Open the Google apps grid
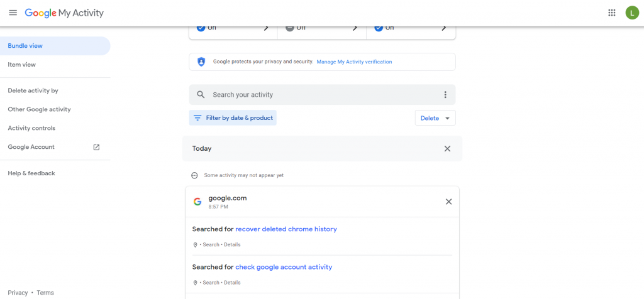The height and width of the screenshot is (299, 644). (x=611, y=13)
